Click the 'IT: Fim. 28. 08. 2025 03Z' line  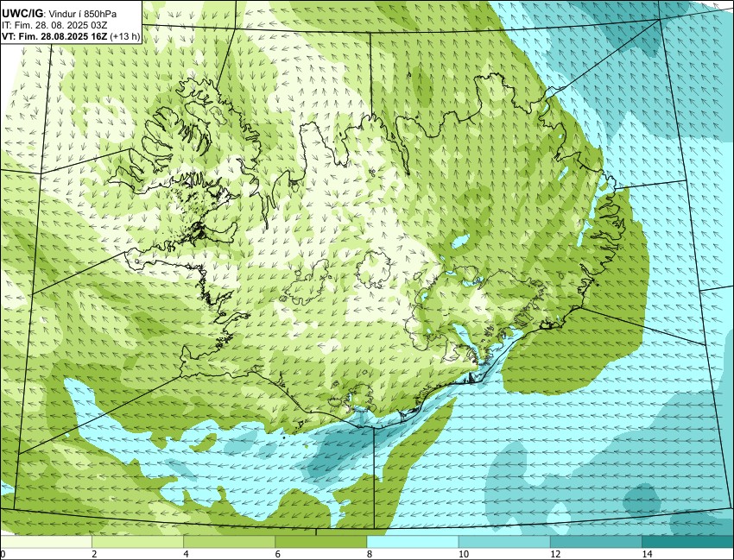54,26
